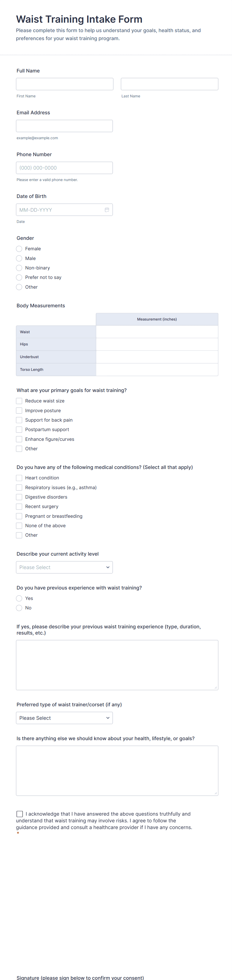232x980 pixels.
Task: Focus the Last Name text box
Action: pos(170,84)
